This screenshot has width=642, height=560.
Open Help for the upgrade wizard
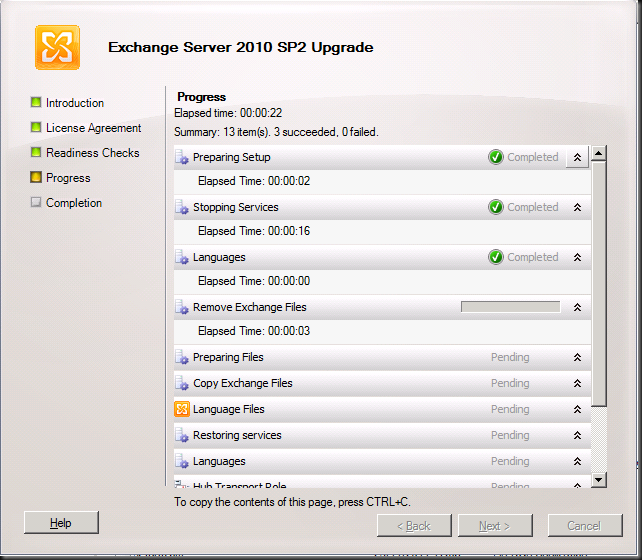pyautogui.click(x=61, y=522)
